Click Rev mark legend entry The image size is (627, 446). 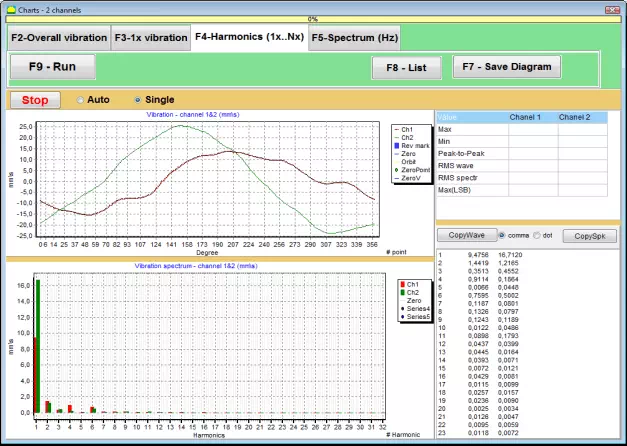point(411,146)
